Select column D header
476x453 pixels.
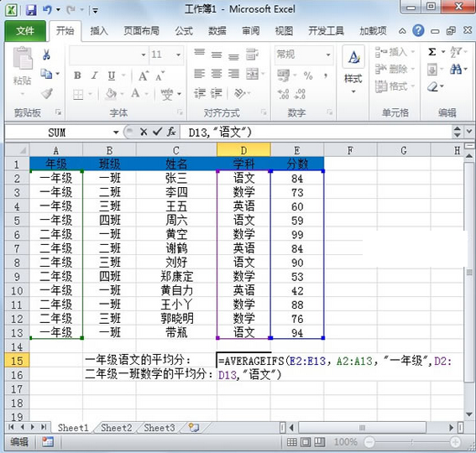[x=243, y=150]
